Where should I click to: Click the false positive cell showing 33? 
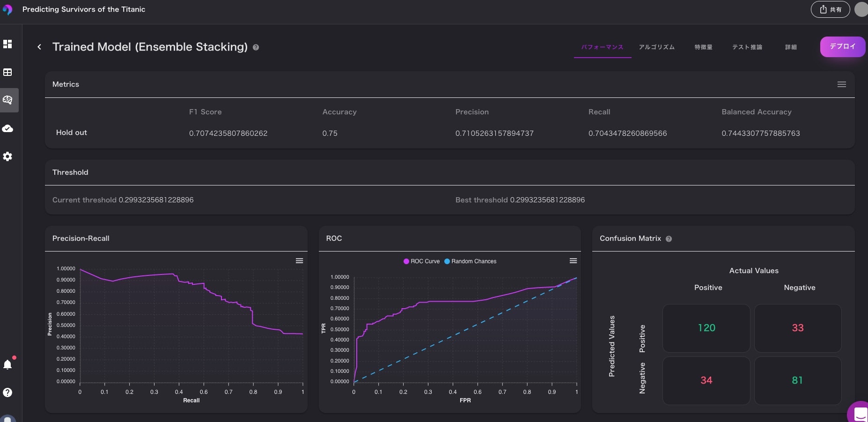click(798, 328)
